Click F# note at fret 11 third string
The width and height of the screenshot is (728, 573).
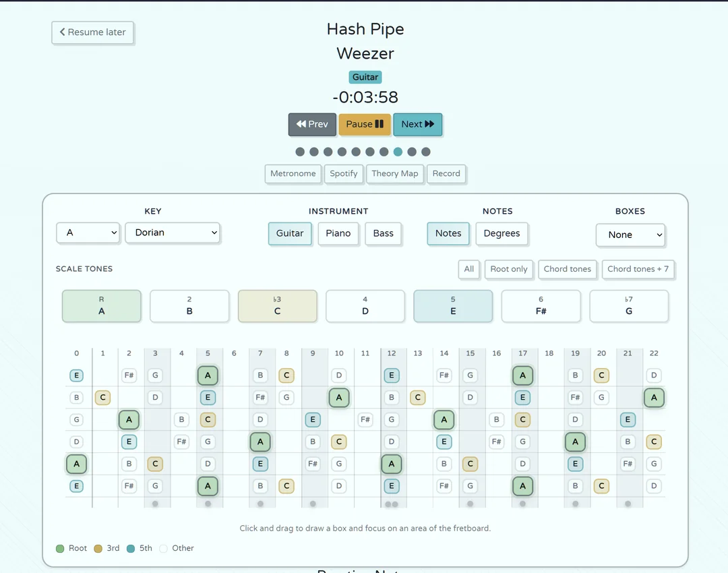coord(365,420)
